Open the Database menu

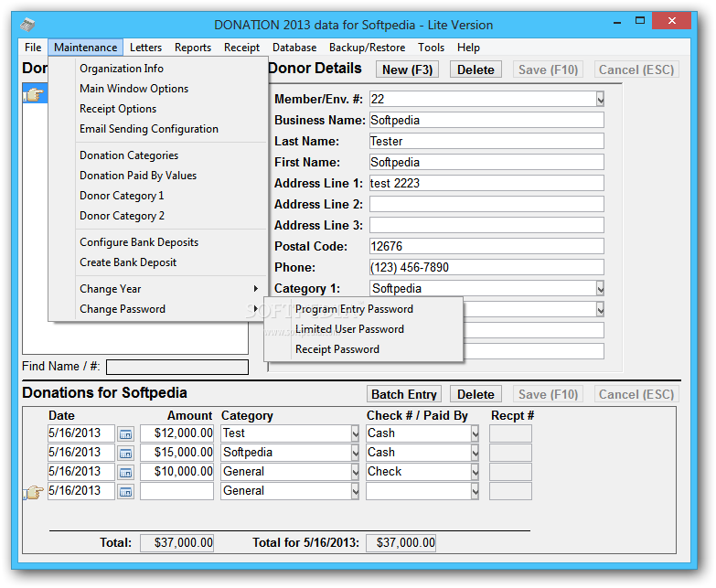[294, 48]
